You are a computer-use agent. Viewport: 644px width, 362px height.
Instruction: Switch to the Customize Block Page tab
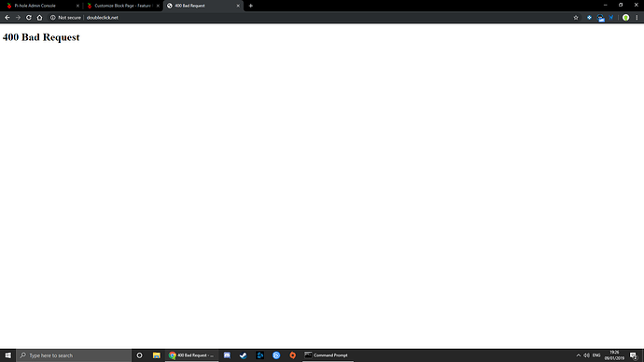[122, 6]
